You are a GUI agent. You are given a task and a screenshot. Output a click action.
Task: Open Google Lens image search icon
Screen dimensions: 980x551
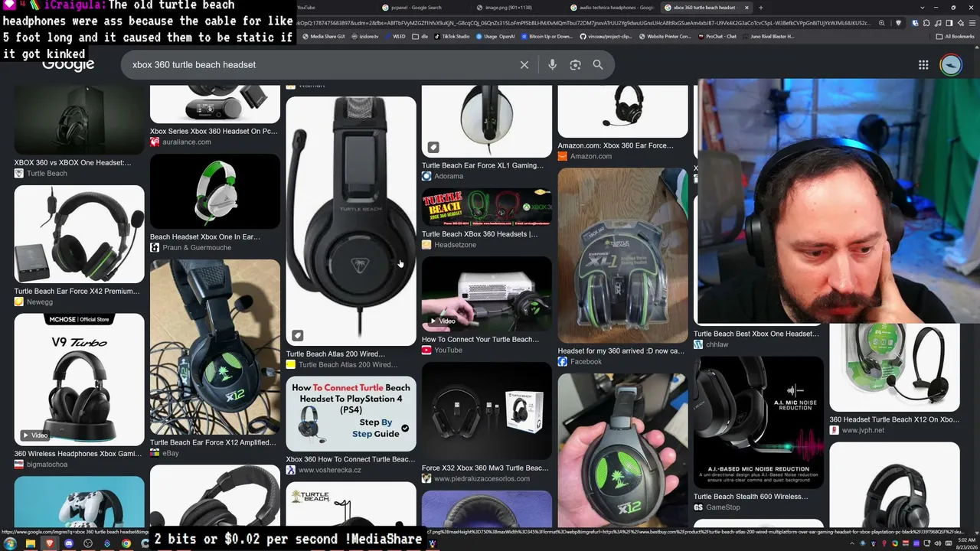tap(575, 65)
